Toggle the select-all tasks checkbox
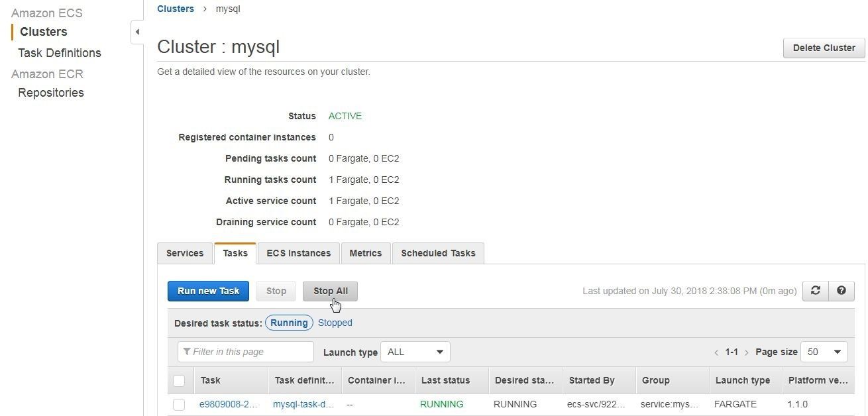Image resolution: width=868 pixels, height=416 pixels. (x=179, y=380)
